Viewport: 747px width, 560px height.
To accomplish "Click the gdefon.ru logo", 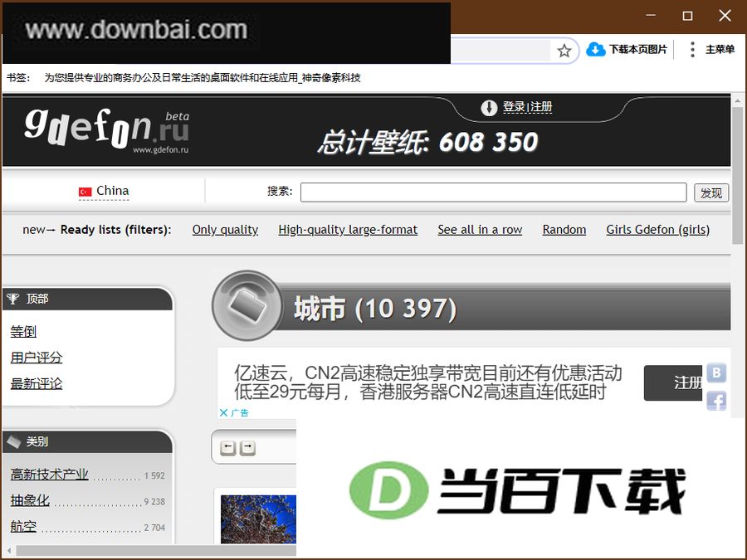I will (x=107, y=129).
